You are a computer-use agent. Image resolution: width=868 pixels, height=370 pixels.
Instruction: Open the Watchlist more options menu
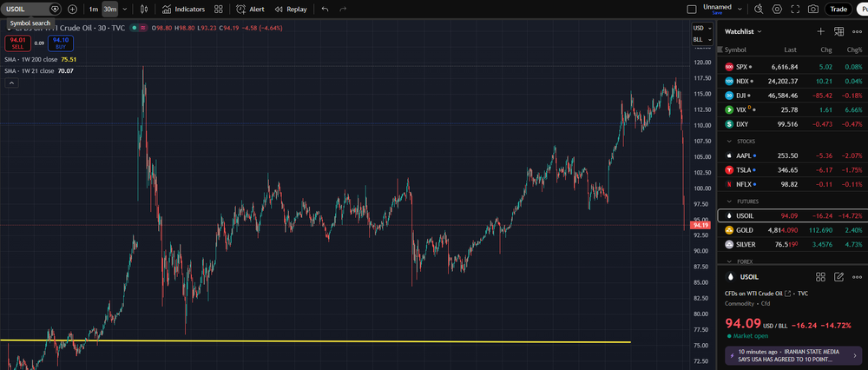point(857,31)
